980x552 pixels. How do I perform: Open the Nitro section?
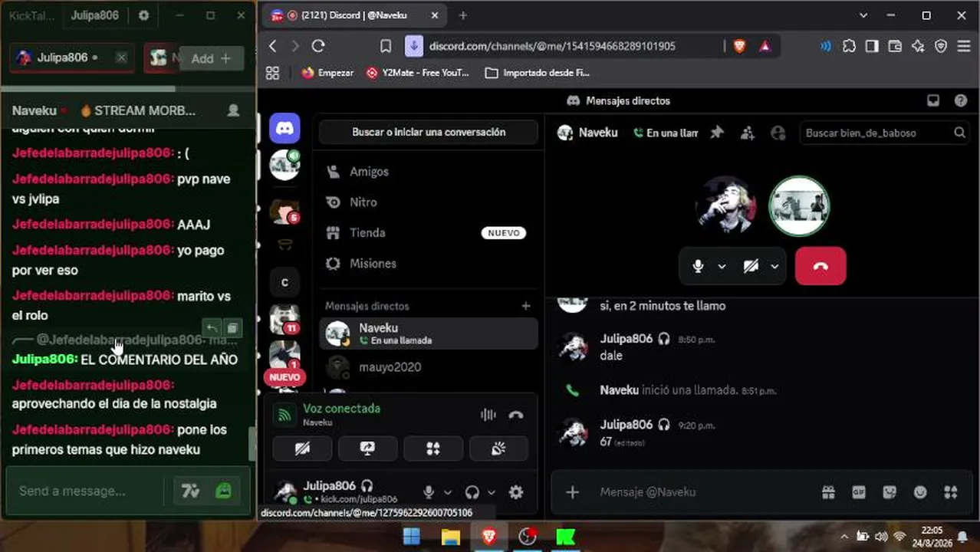pyautogui.click(x=429, y=202)
